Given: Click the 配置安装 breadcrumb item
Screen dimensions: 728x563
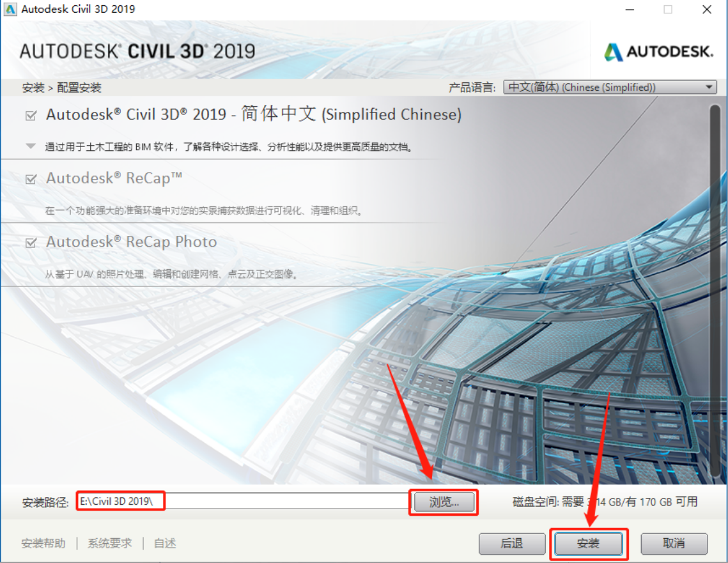Looking at the screenshot, I should pyautogui.click(x=79, y=88).
